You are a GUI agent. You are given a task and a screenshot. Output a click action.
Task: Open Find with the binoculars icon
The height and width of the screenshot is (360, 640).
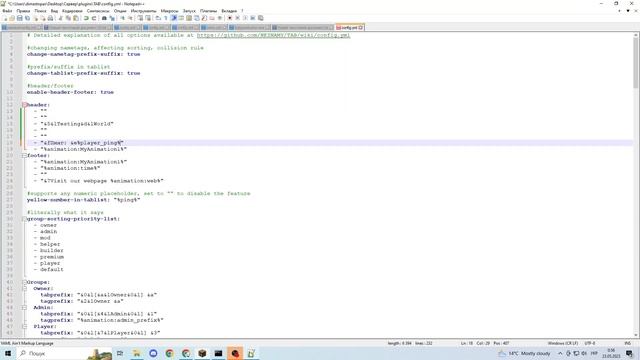pos(104,18)
